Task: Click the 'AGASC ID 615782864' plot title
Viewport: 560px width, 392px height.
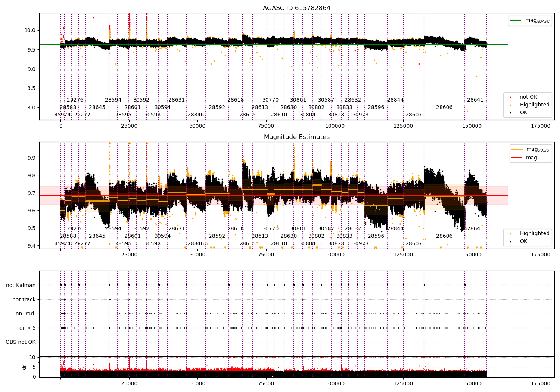Action: (296, 8)
